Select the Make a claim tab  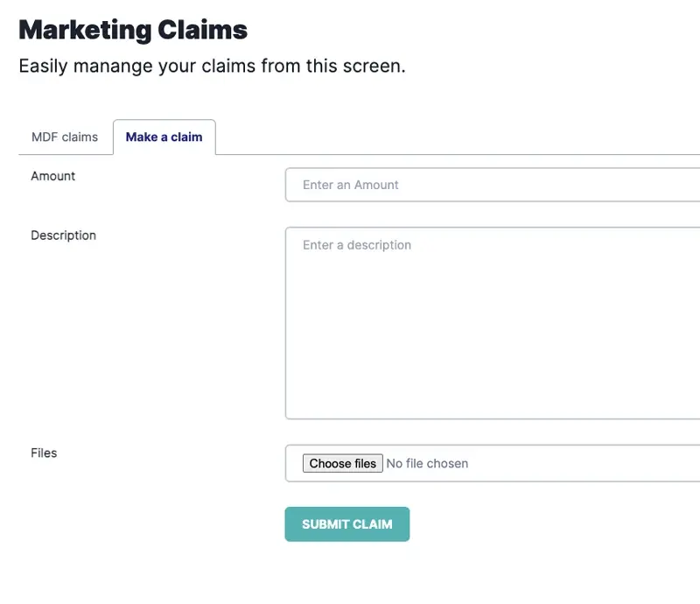tap(164, 137)
